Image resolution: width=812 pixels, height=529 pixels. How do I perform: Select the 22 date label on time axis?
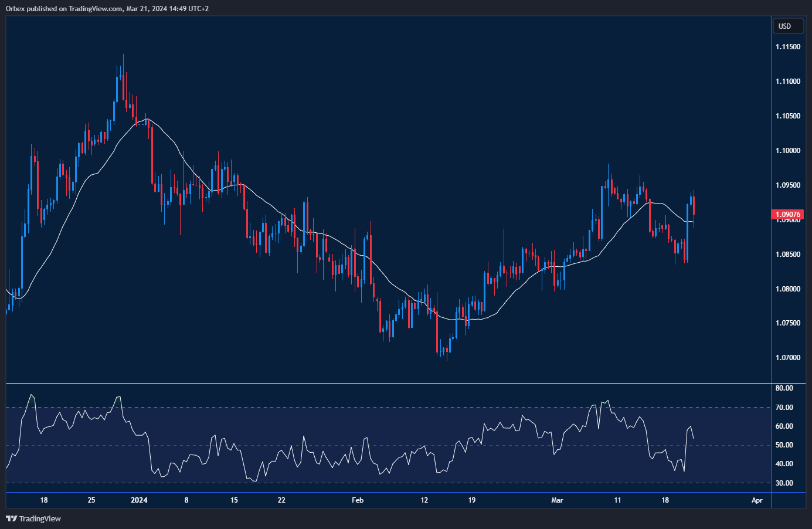pos(281,500)
